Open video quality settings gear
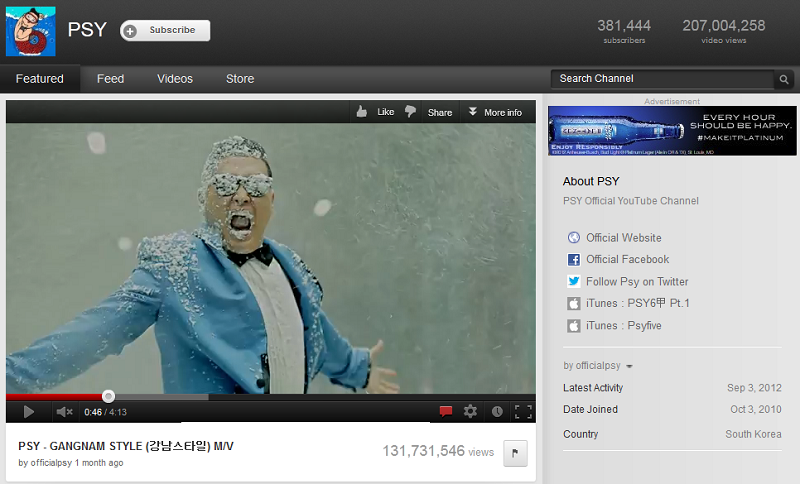Viewport: 800px width, 484px height. [470, 411]
